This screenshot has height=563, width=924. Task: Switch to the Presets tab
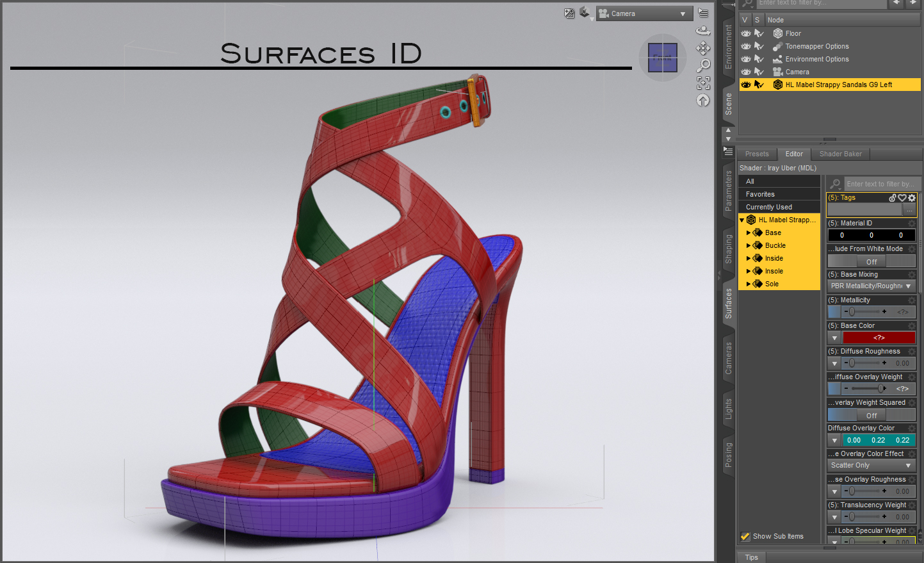point(757,154)
